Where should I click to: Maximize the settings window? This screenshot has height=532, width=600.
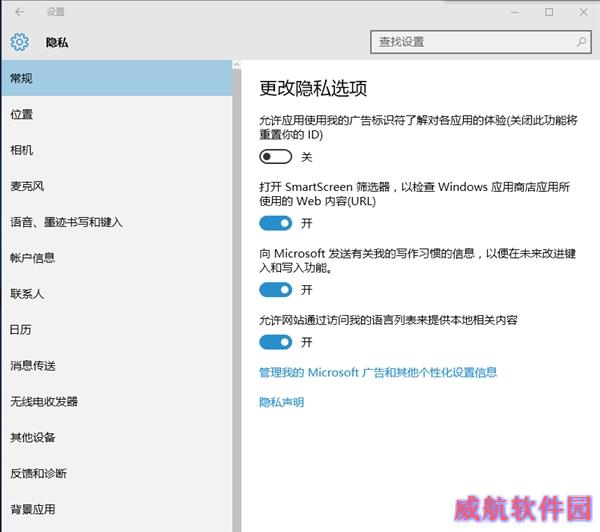click(x=549, y=12)
